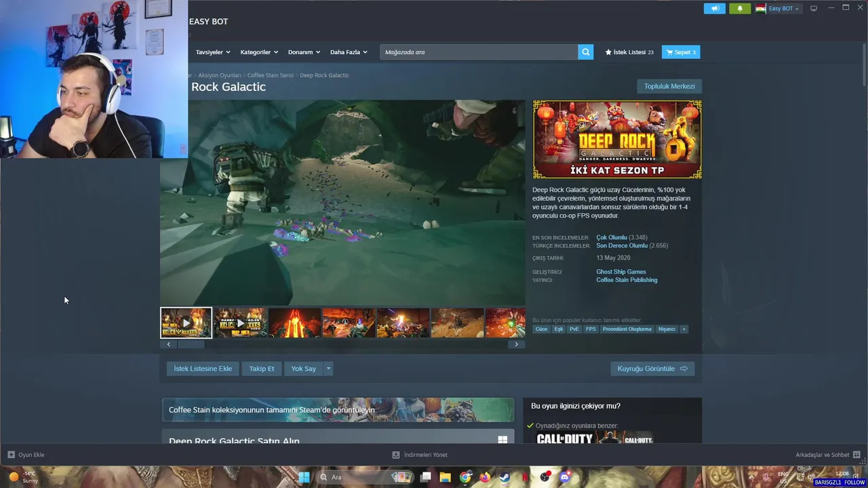Play the first Relics & Hexxes trailer thumbnail
Viewport: 868px width, 488px height.
(186, 323)
